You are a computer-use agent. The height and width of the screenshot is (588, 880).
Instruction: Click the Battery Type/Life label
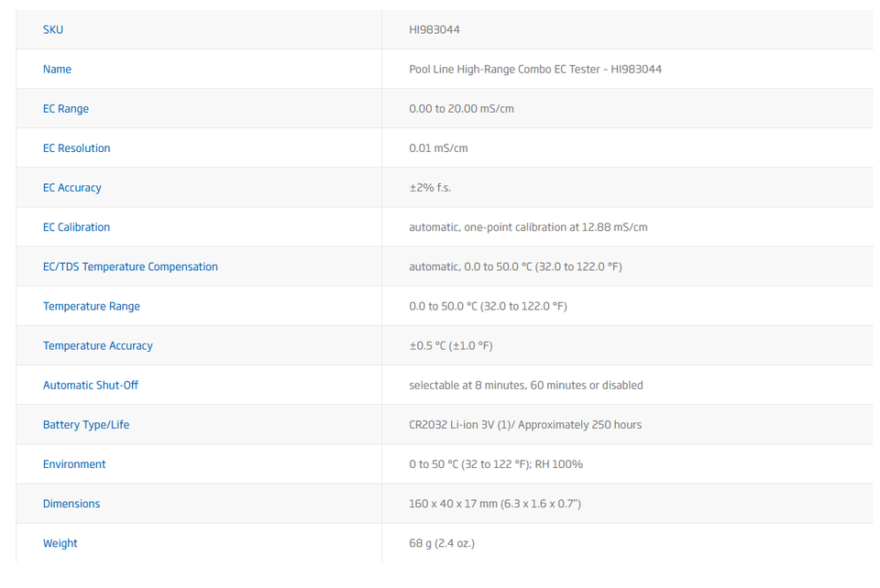pos(86,425)
